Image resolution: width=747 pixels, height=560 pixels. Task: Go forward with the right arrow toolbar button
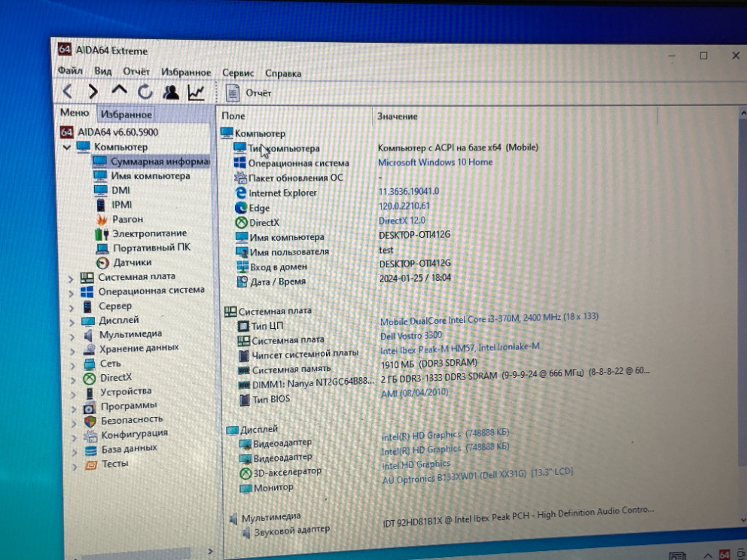93,91
